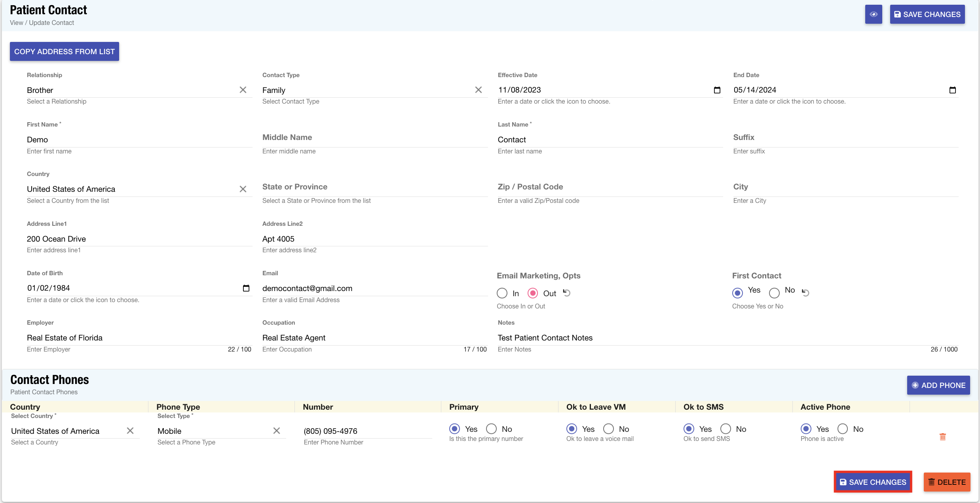Reset the Email Marketing opt choice
Viewport: 980px width, 503px height.
coord(567,293)
